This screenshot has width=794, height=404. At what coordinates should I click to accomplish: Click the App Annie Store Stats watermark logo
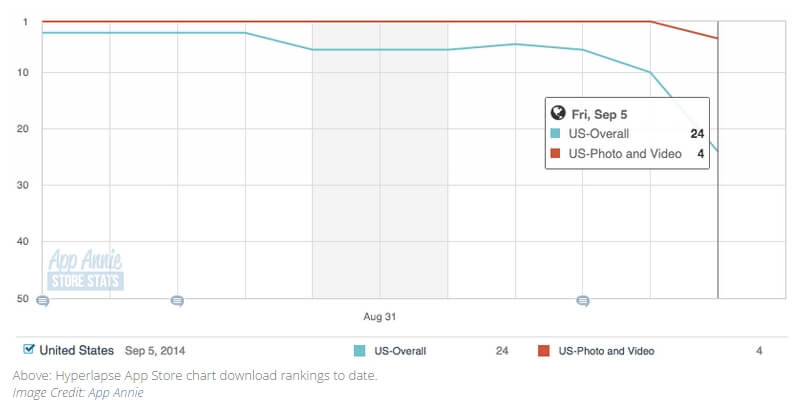(x=85, y=269)
